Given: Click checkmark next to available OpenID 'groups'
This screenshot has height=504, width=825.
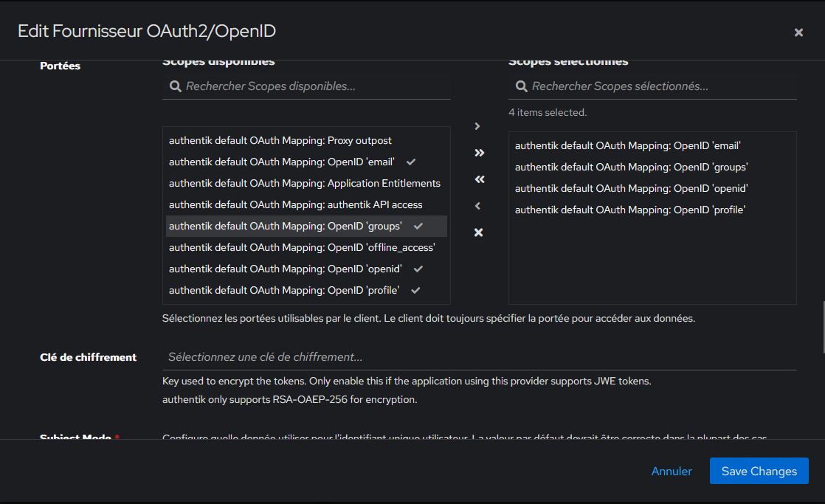Looking at the screenshot, I should [x=418, y=227].
